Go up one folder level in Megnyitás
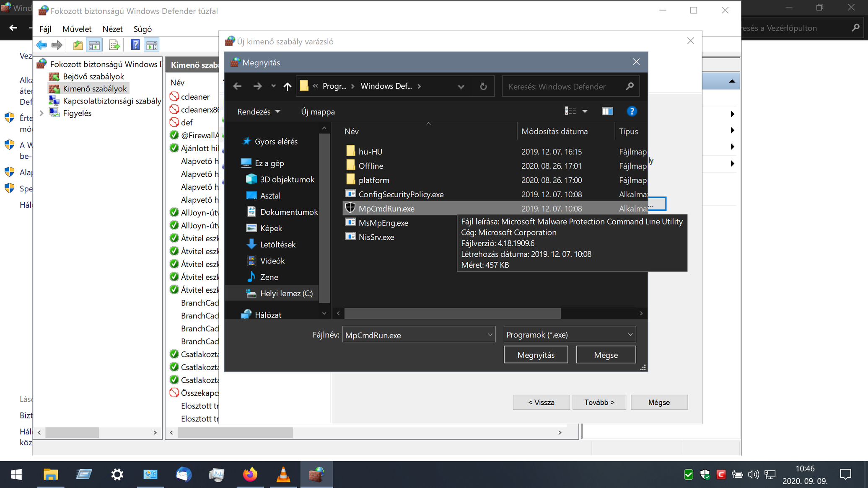Screen dimensions: 868x488 coord(287,86)
